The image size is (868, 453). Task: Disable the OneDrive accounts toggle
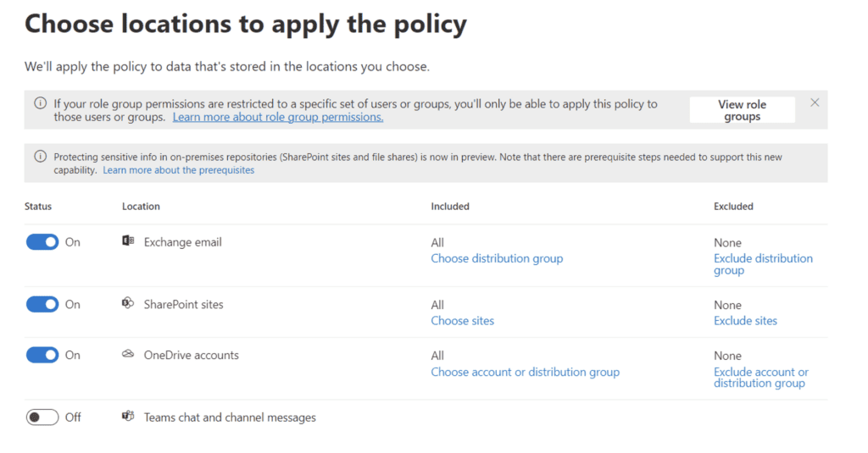click(42, 355)
